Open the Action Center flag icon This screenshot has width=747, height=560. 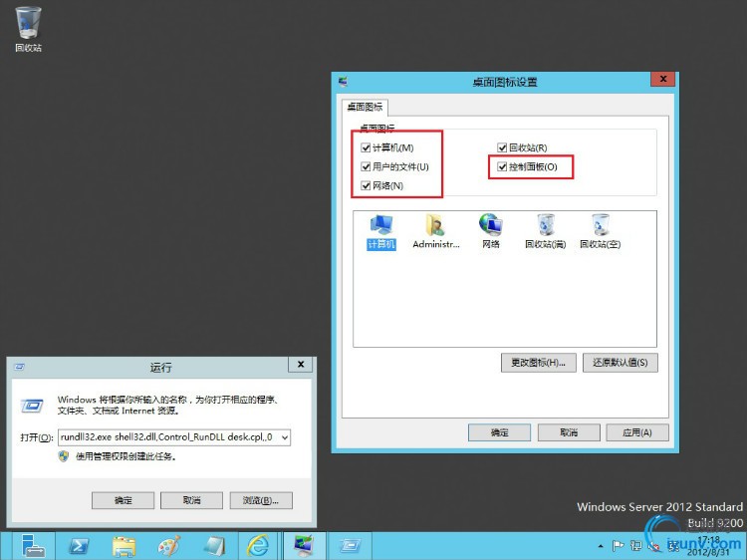click(x=618, y=546)
